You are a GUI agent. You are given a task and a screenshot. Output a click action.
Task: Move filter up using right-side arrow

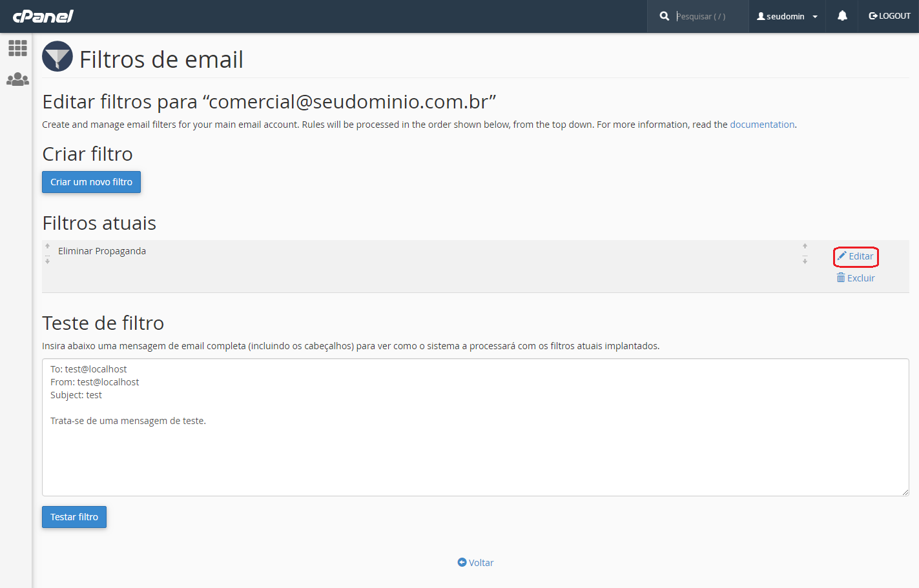click(x=805, y=246)
